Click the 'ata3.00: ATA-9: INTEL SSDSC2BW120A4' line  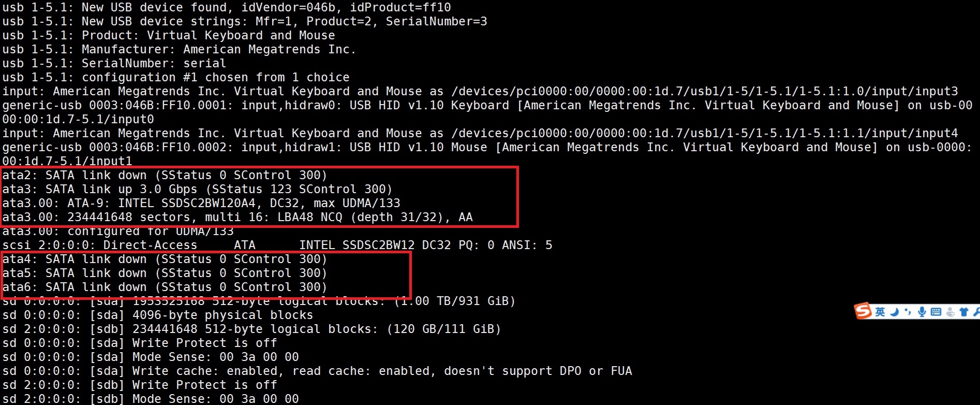pos(201,203)
